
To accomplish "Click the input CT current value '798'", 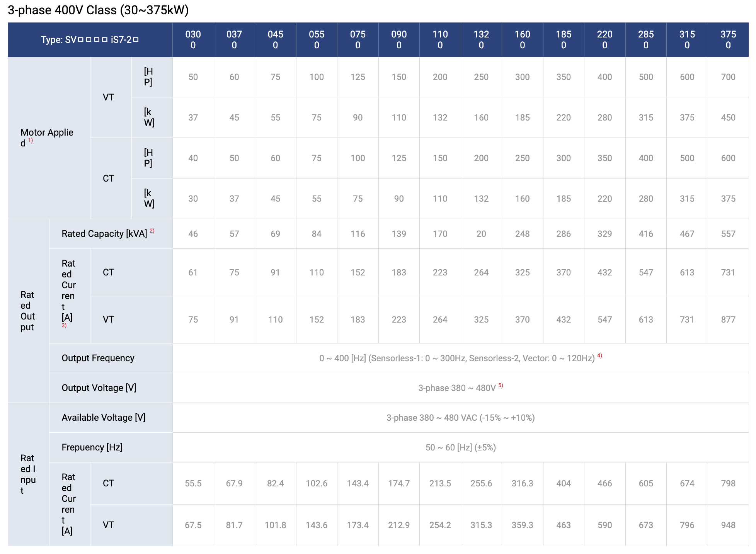I will point(728,483).
